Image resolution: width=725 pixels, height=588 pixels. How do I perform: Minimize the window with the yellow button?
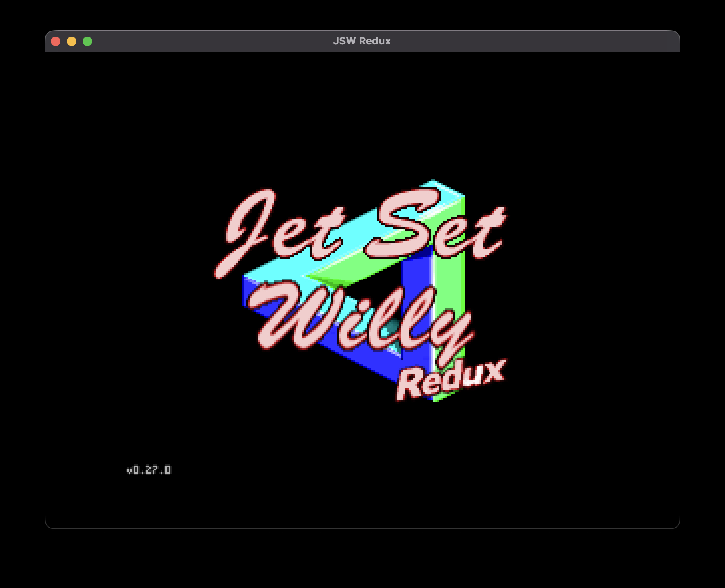click(72, 41)
